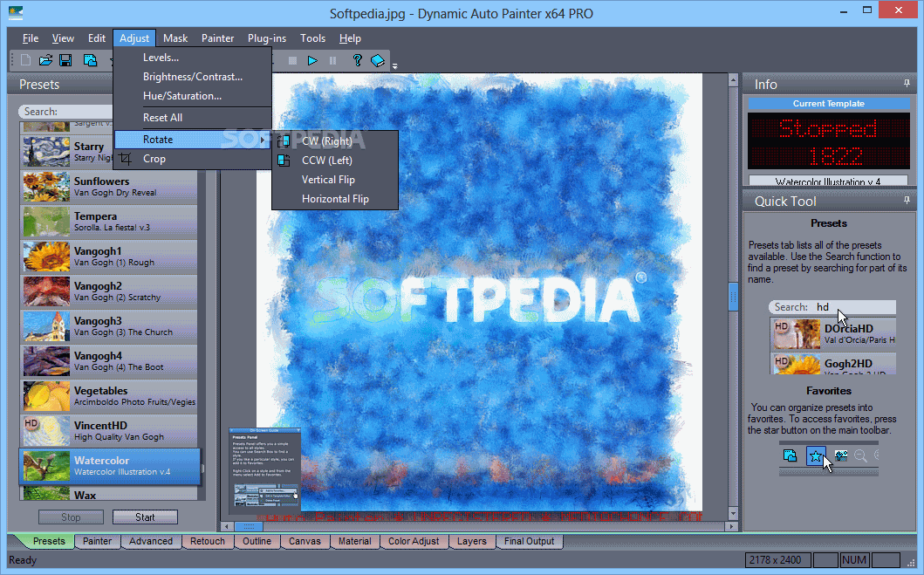Apply Vertical Flip
The height and width of the screenshot is (575, 924).
(335, 180)
